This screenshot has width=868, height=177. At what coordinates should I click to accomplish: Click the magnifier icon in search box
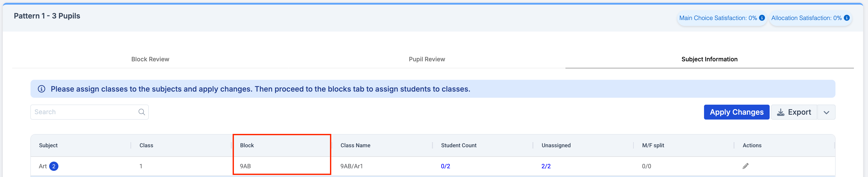[141, 112]
